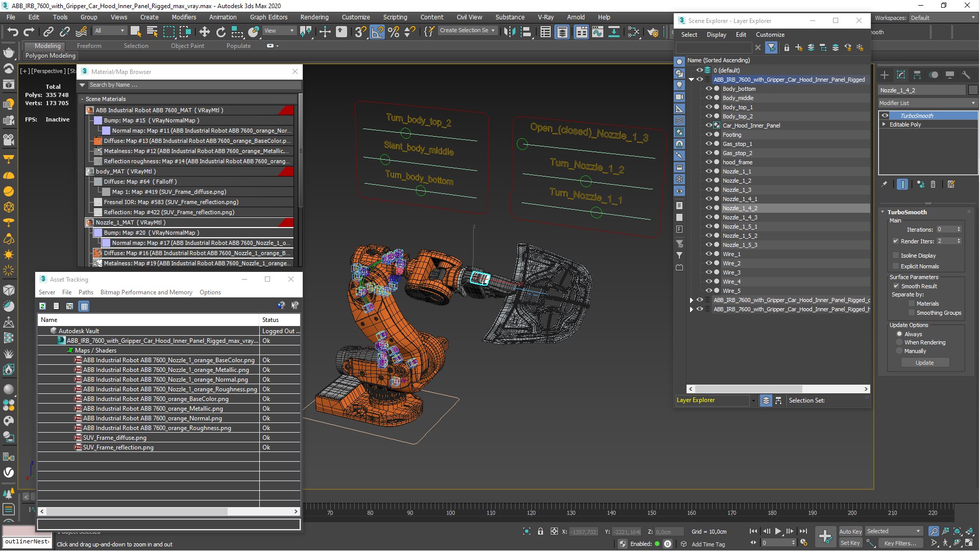Switch to the Freeform ribbon tab

pyautogui.click(x=89, y=46)
